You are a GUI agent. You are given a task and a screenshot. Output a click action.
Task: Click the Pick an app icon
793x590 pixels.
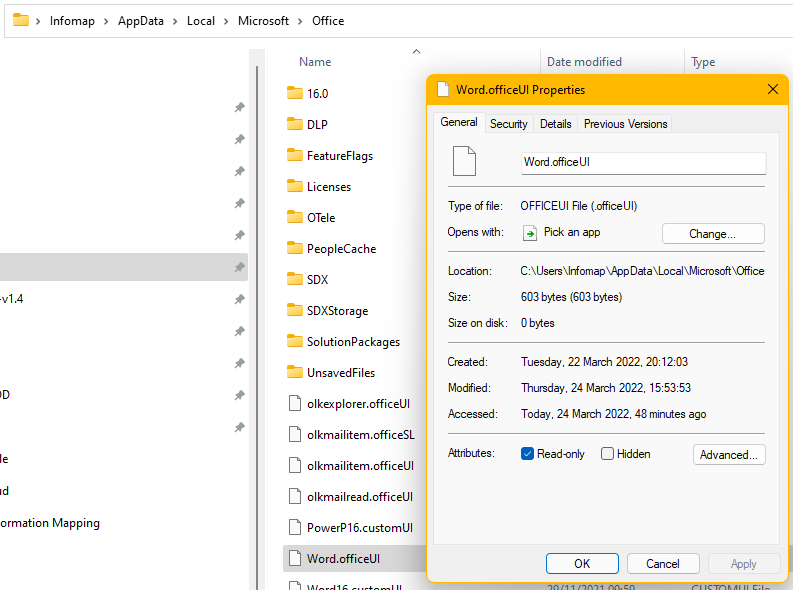tap(530, 233)
